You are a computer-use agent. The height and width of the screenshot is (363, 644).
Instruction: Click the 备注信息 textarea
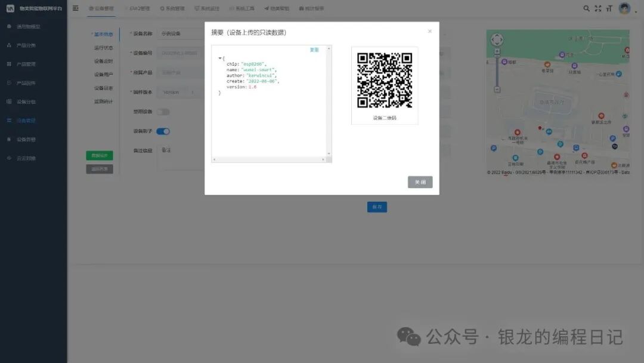(x=181, y=157)
